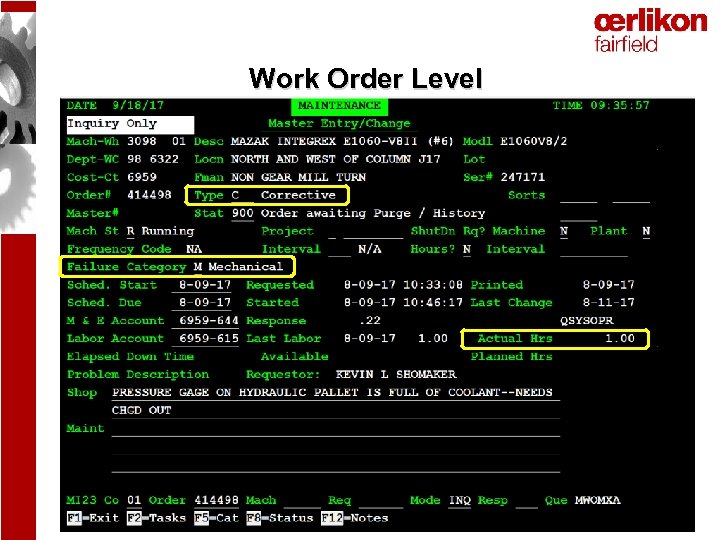Click the DATE 9/18/17 readout
The height and width of the screenshot is (540, 720).
click(115, 106)
